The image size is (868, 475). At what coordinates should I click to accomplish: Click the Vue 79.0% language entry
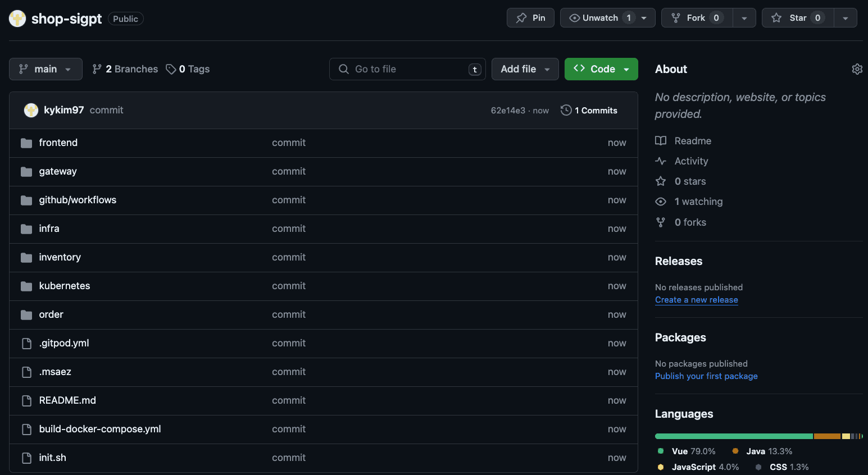pyautogui.click(x=687, y=451)
